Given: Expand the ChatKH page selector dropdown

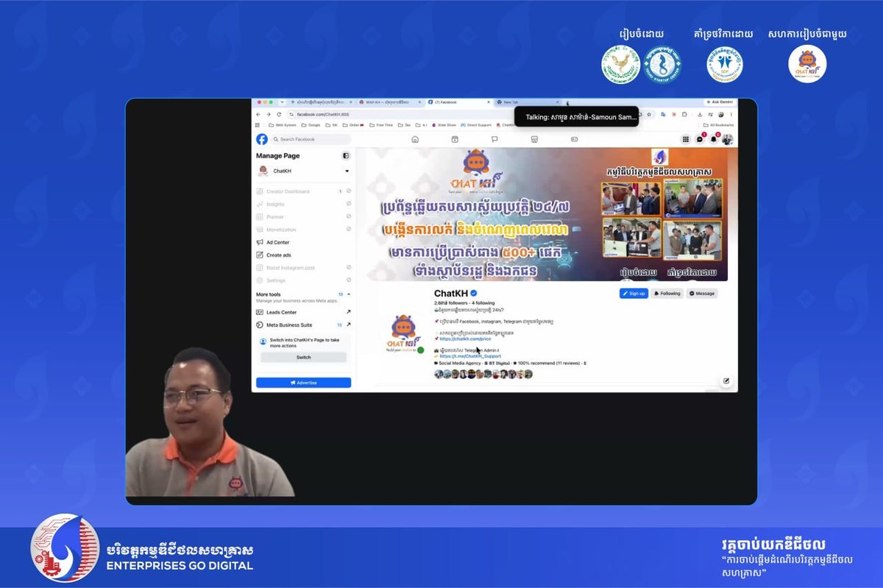Looking at the screenshot, I should point(347,171).
